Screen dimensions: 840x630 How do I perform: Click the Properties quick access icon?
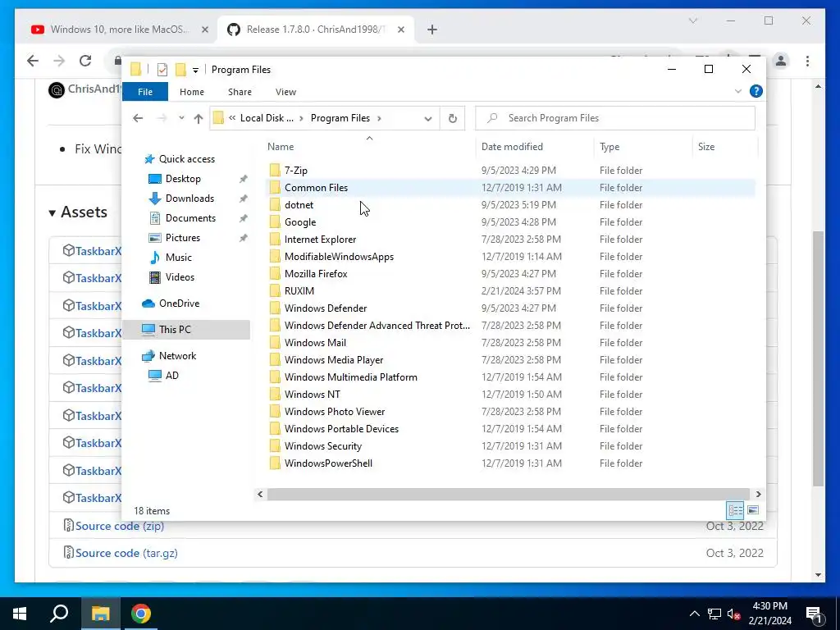pos(162,70)
